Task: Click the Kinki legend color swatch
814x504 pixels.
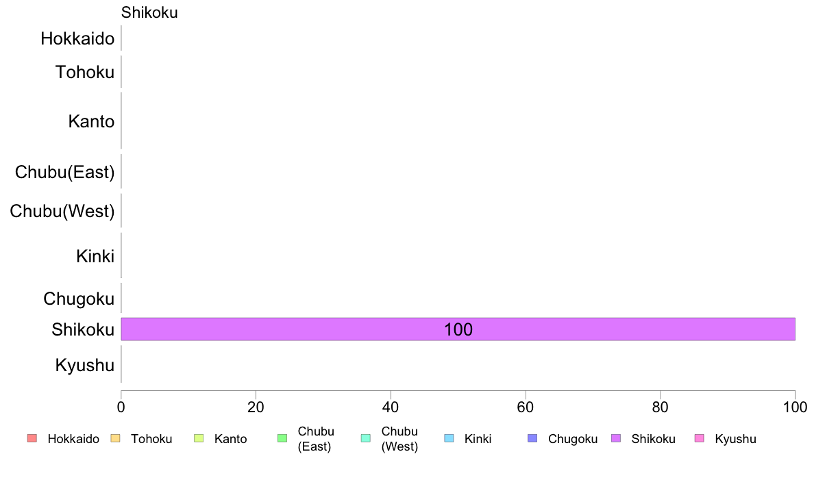Action: pyautogui.click(x=449, y=438)
